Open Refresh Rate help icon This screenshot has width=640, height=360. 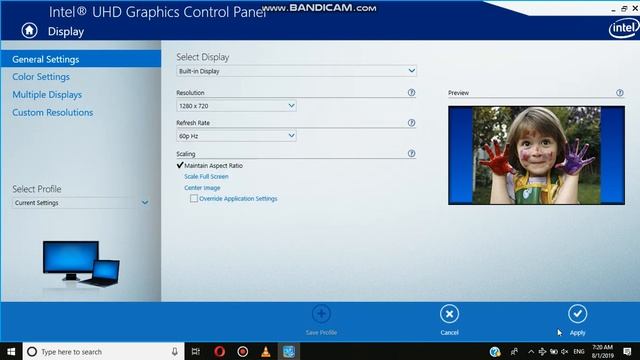[411, 123]
